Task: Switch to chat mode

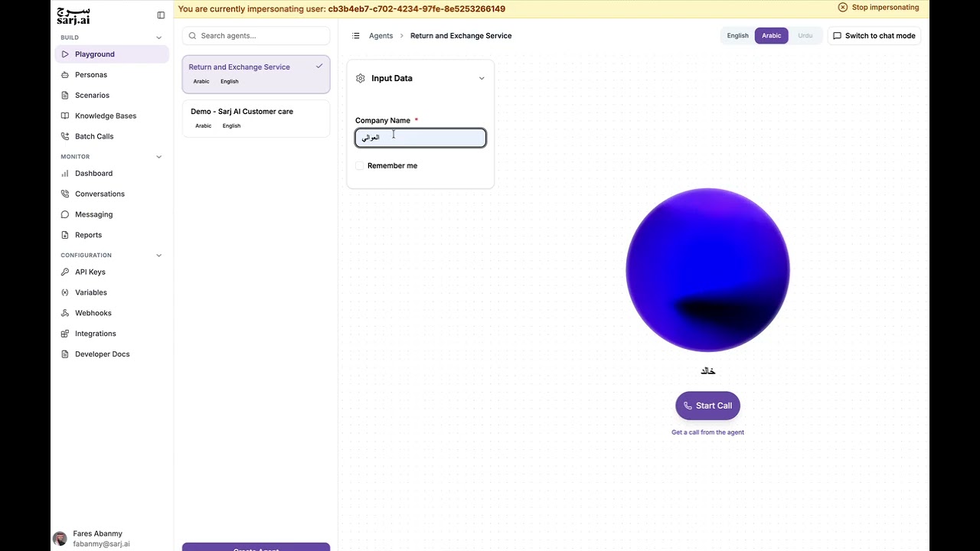Action: coord(874,36)
